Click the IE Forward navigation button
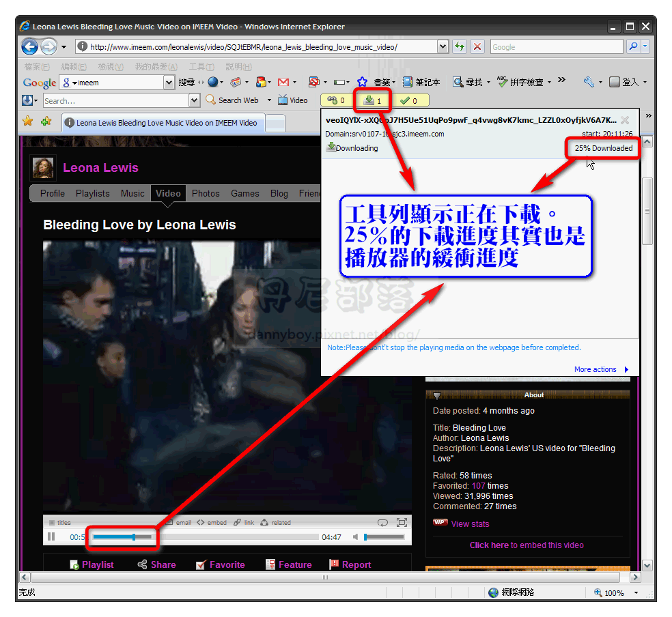The height and width of the screenshot is (617, 672). coord(48,46)
